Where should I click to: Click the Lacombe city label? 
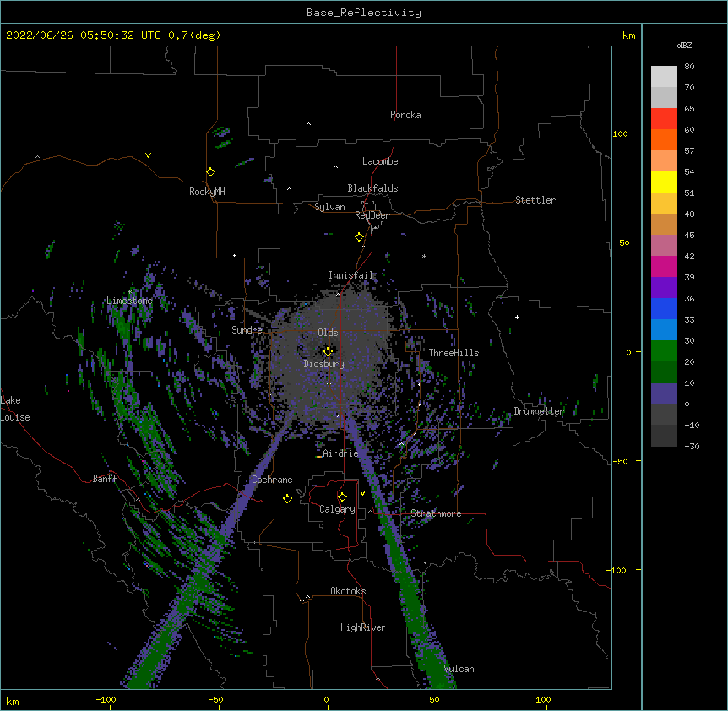380,161
